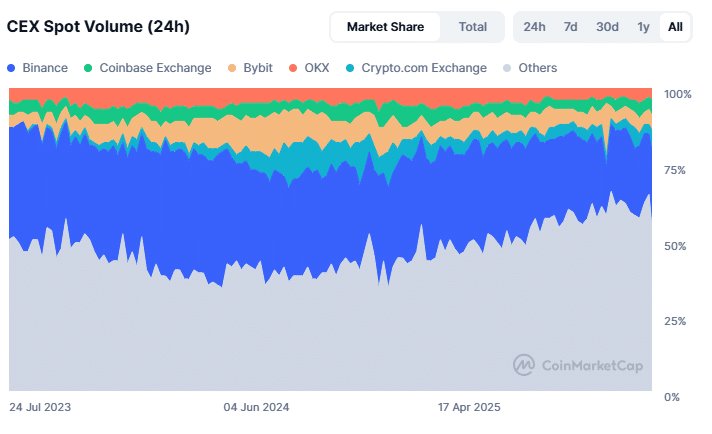This screenshot has width=712, height=434.
Task: Switch to the Total tab
Action: (473, 27)
